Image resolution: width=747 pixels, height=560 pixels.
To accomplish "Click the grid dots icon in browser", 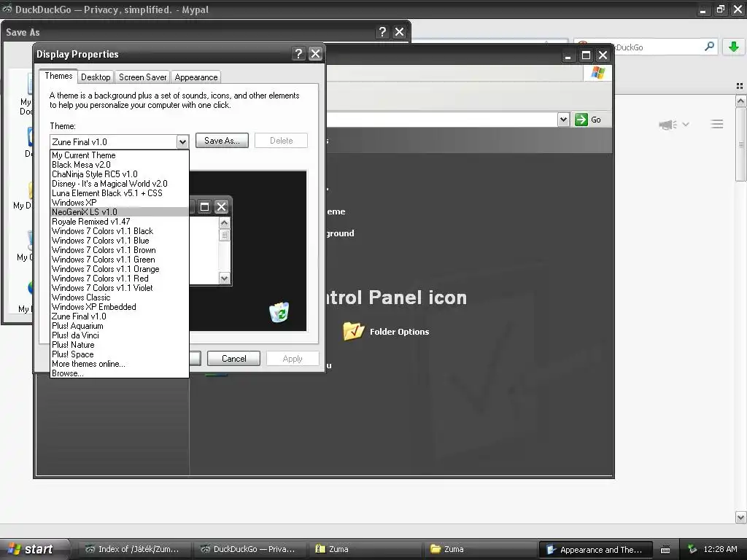I will coord(740,86).
